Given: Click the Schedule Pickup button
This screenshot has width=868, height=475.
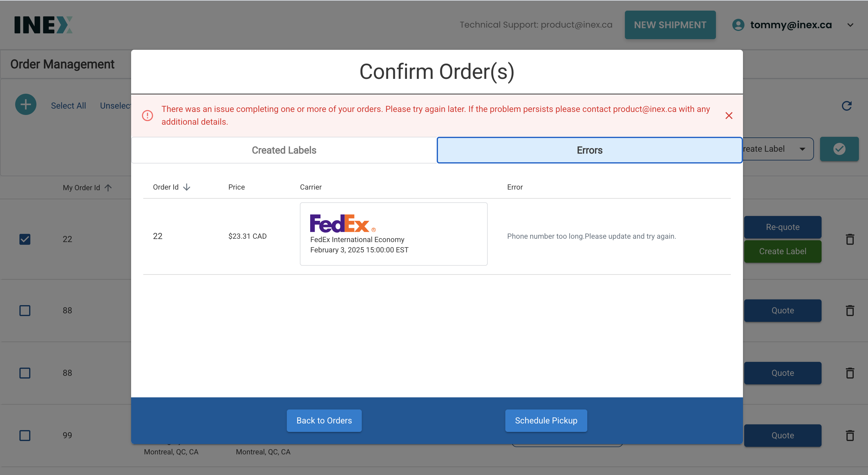Looking at the screenshot, I should 546,420.
